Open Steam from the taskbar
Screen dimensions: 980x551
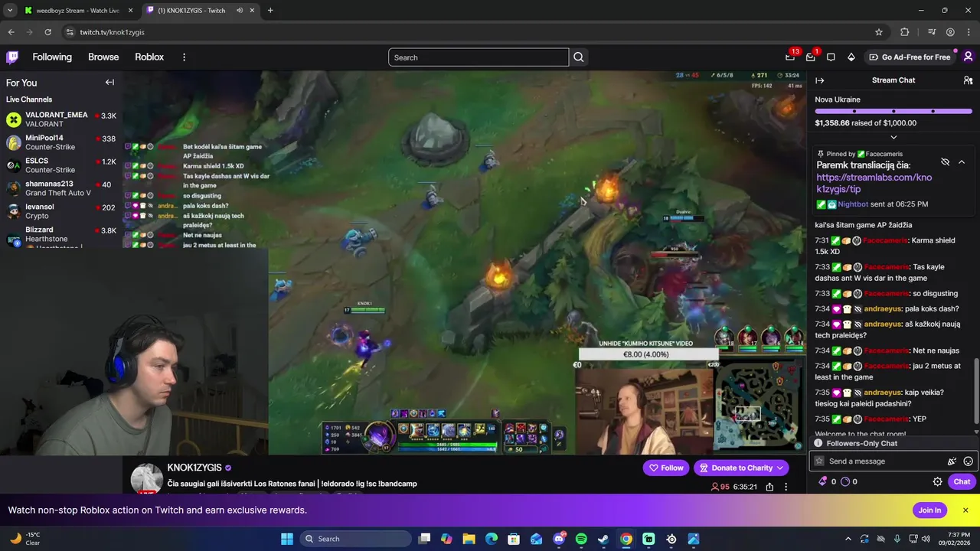[603, 539]
